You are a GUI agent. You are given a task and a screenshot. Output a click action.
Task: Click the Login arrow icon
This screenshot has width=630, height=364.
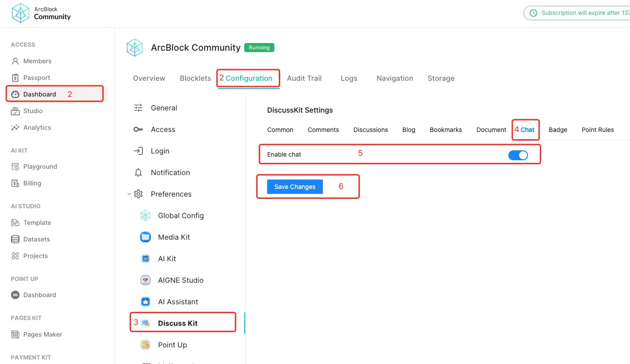pos(138,151)
